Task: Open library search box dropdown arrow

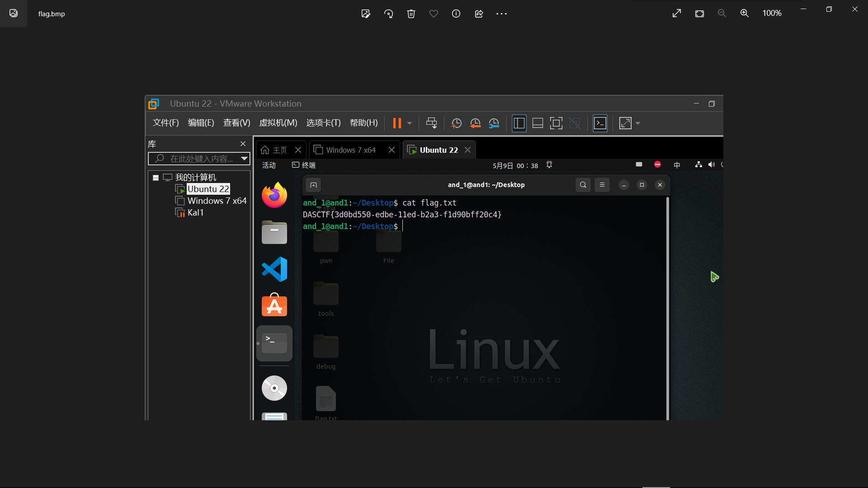Action: tap(244, 159)
